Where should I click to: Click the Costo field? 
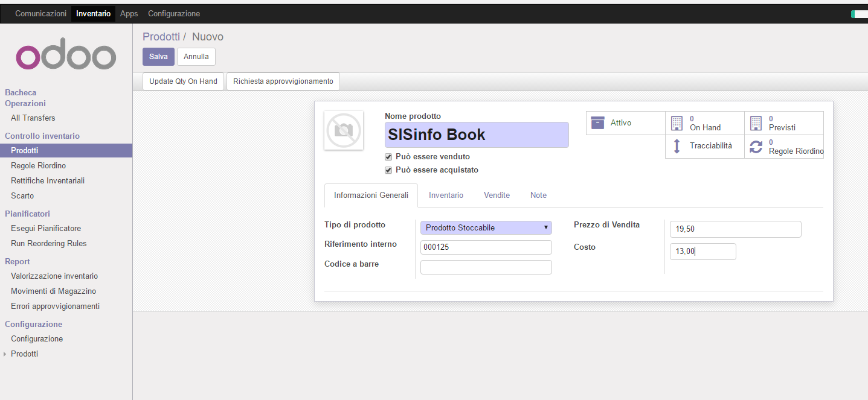pos(703,252)
